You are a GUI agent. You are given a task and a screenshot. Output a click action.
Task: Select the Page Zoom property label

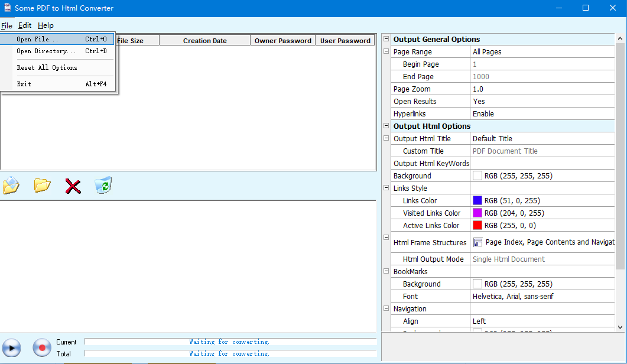(x=412, y=89)
